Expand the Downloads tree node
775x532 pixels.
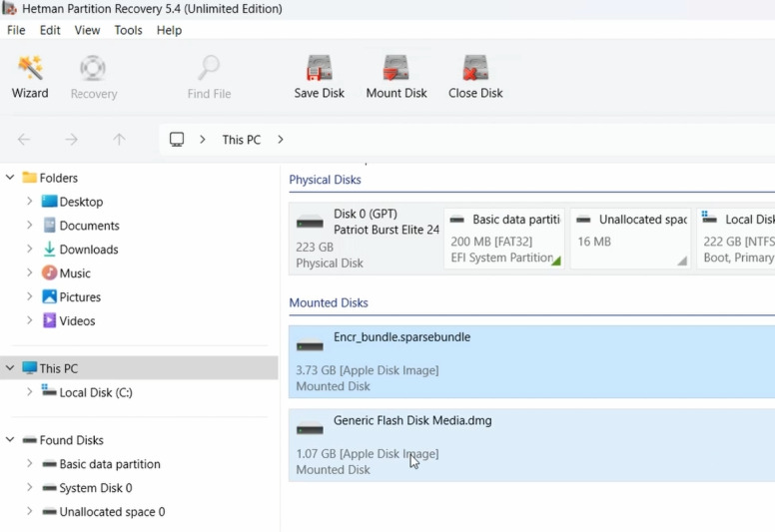click(x=30, y=249)
